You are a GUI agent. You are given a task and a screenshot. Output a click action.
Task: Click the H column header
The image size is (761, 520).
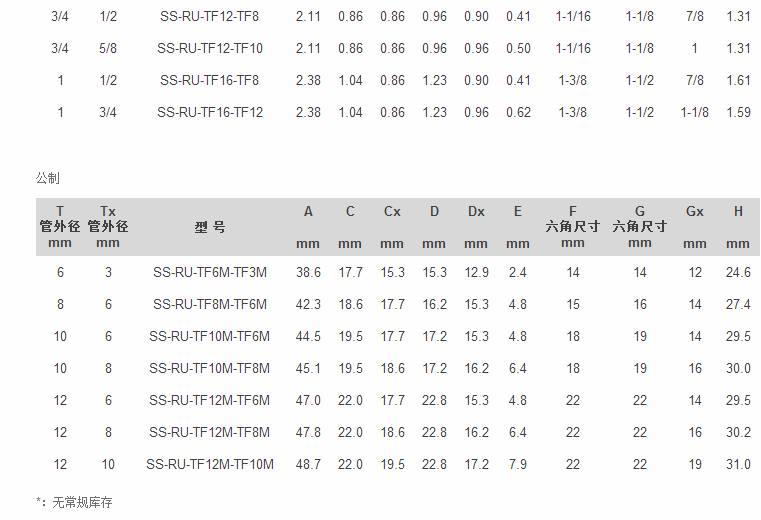pyautogui.click(x=738, y=211)
